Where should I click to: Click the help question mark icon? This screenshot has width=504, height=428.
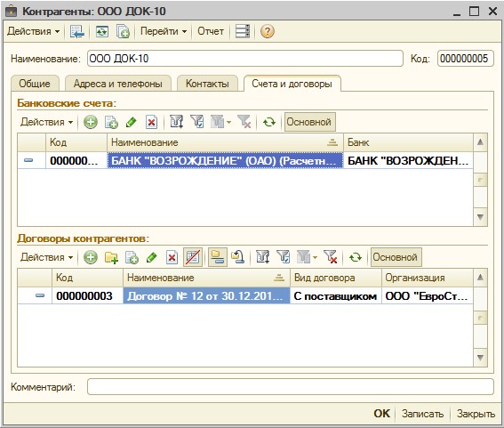267,31
